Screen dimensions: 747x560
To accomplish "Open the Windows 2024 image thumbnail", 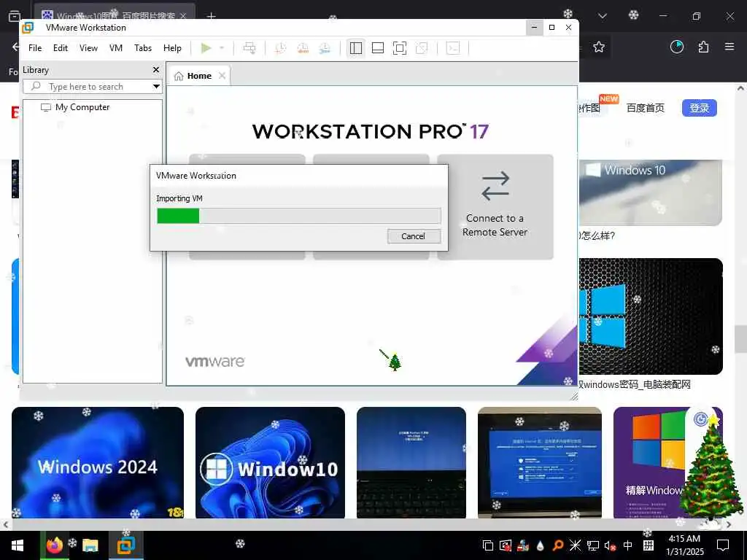I will (98, 462).
